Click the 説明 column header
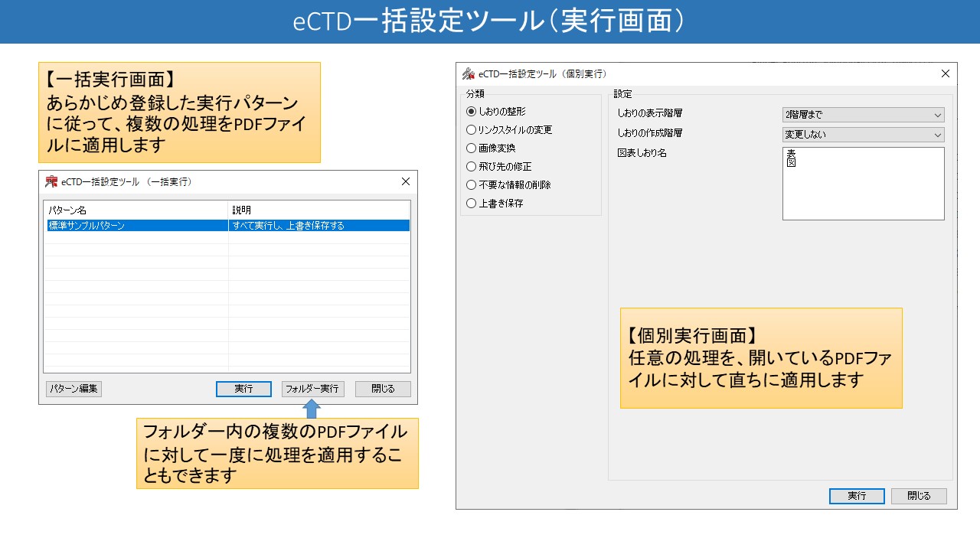This screenshot has height=551, width=980. pos(319,210)
